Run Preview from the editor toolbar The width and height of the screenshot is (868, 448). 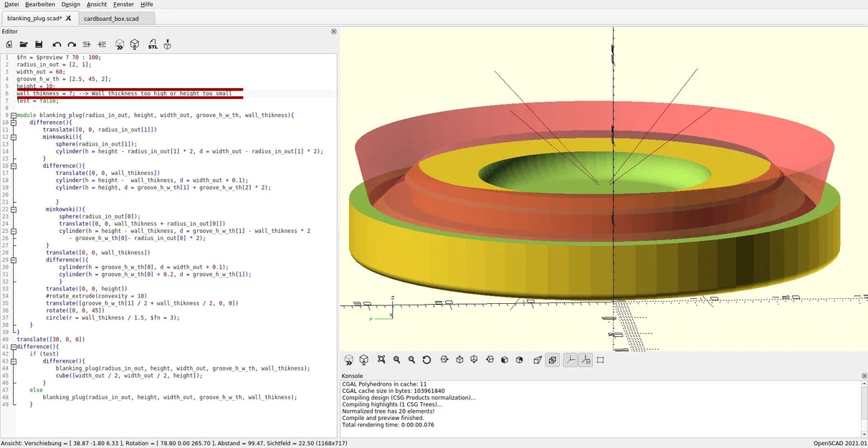120,44
